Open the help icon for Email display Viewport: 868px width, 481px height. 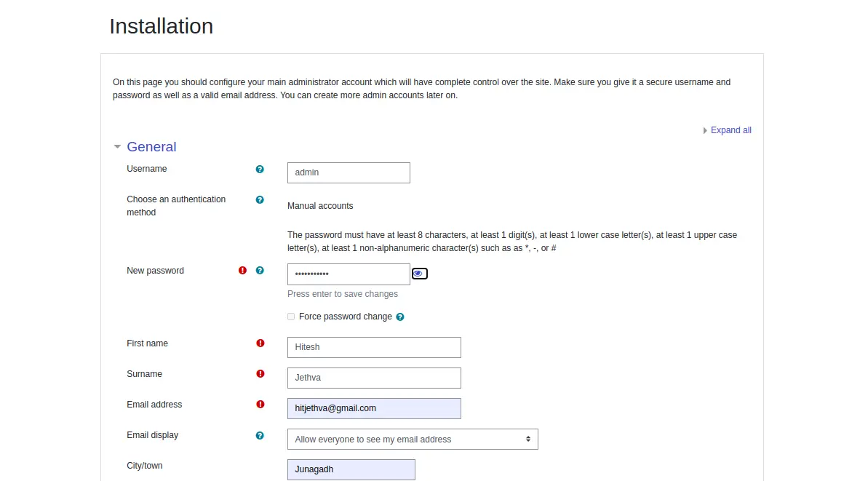coord(260,435)
